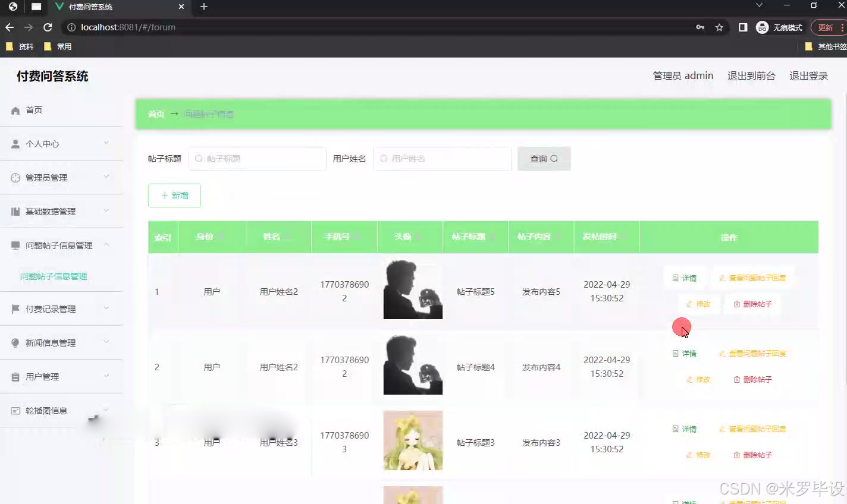Click the magnifier icon in 用户姓名 field

coord(383,159)
